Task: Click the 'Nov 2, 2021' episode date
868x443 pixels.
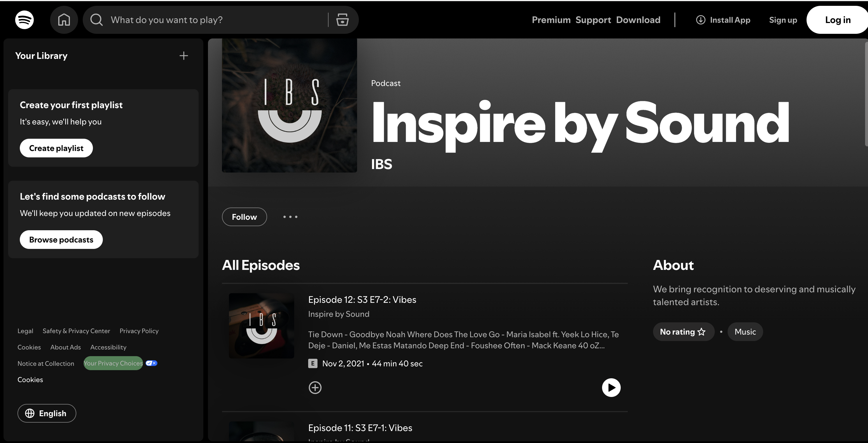Action: [x=343, y=363]
